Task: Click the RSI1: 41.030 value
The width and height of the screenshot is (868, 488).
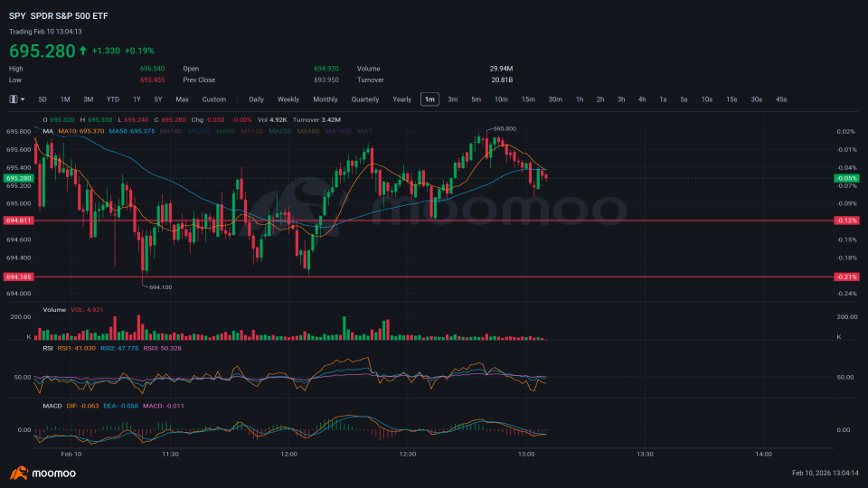Action: coord(76,349)
